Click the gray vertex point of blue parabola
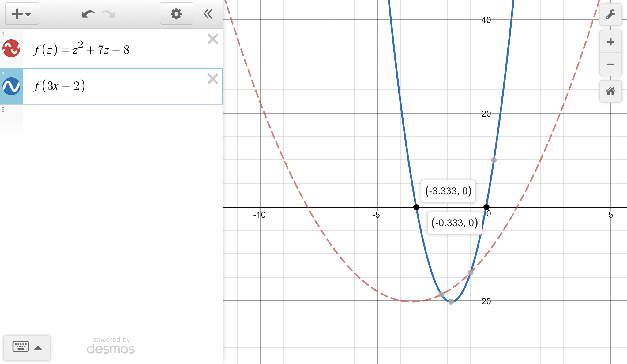This screenshot has height=364, width=627. (x=451, y=302)
